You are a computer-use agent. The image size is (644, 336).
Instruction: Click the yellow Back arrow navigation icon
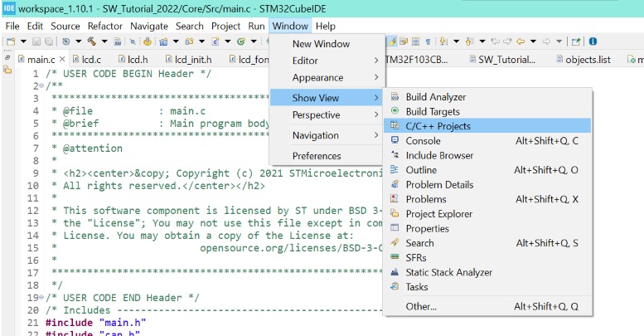click(520, 41)
